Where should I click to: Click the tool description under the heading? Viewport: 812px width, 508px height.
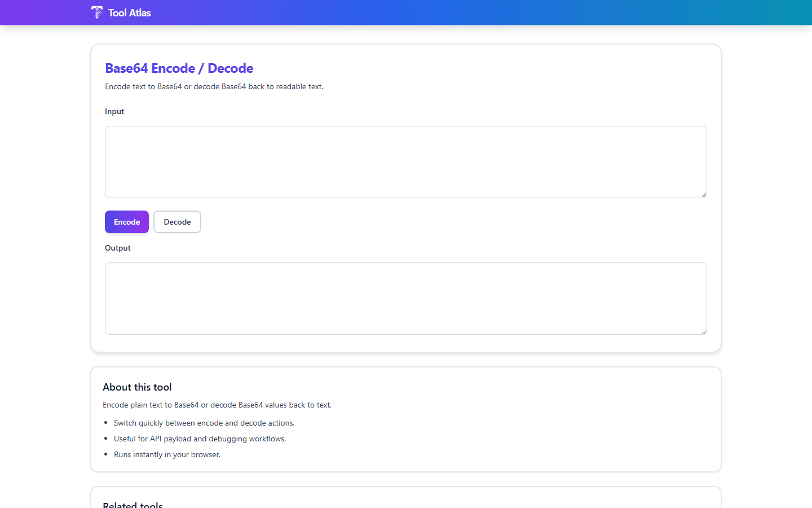coord(214,86)
